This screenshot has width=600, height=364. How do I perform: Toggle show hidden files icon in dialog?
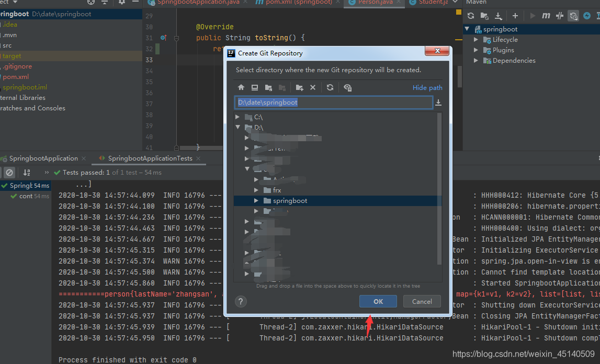coord(347,88)
